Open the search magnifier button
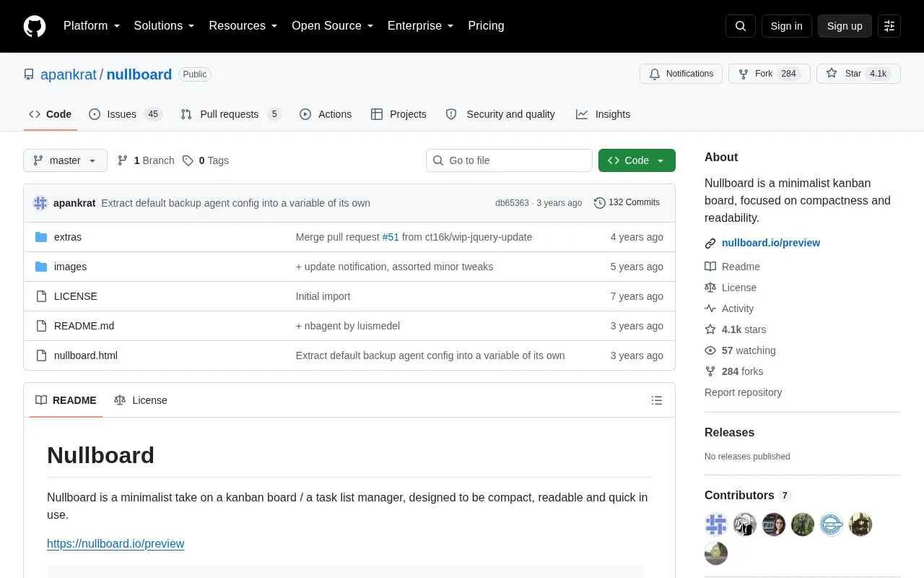The width and height of the screenshot is (924, 578). coord(741,26)
